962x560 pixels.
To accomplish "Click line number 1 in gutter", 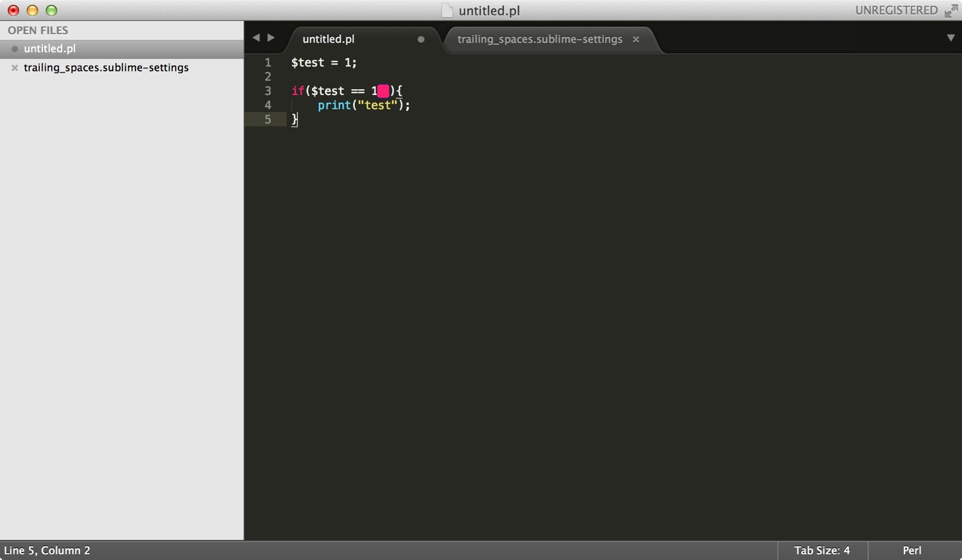I will click(x=268, y=62).
